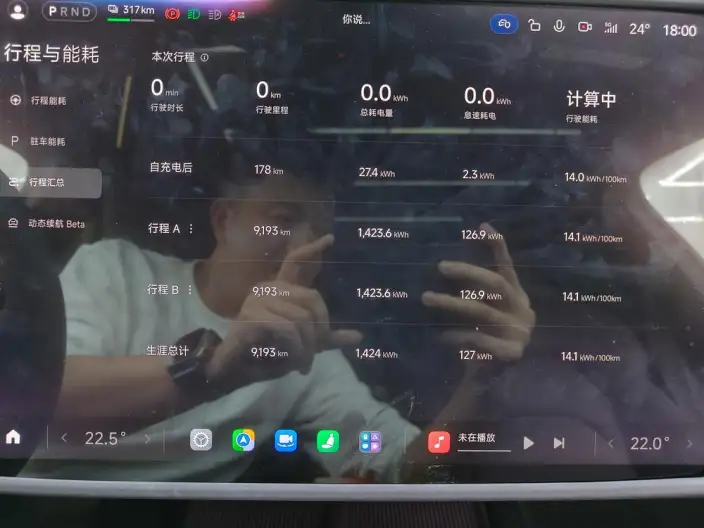This screenshot has height=528, width=704.
Task: Increase right temperature from 22.0°
Action: (690, 444)
